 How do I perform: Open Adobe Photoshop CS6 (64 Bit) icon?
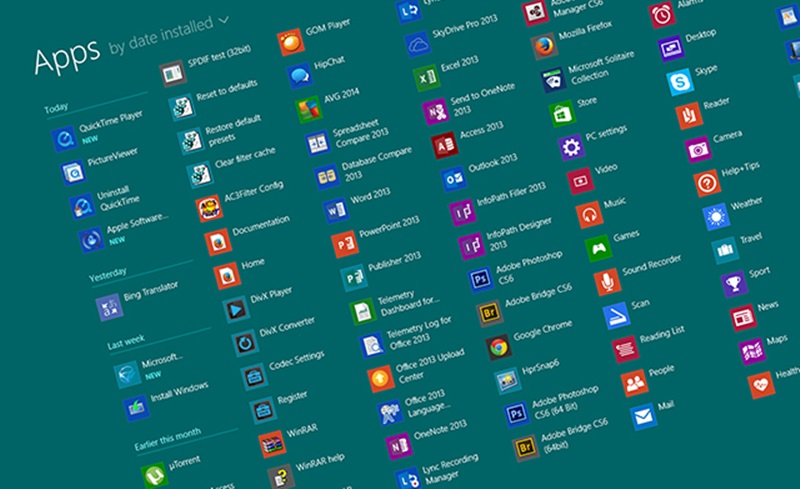[516, 414]
